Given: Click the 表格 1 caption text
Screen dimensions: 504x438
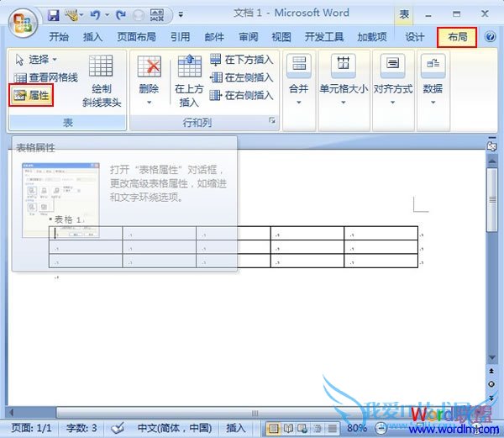Looking at the screenshot, I should pyautogui.click(x=67, y=219).
